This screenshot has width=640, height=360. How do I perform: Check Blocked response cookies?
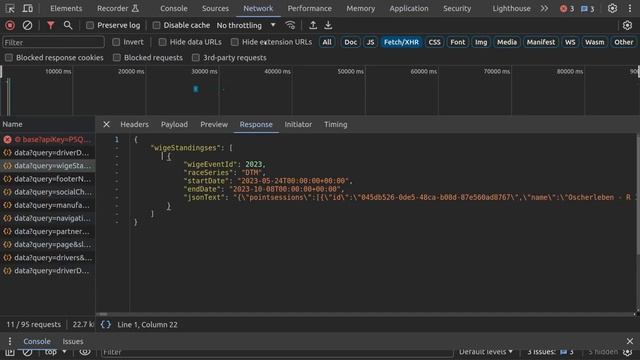click(x=9, y=58)
